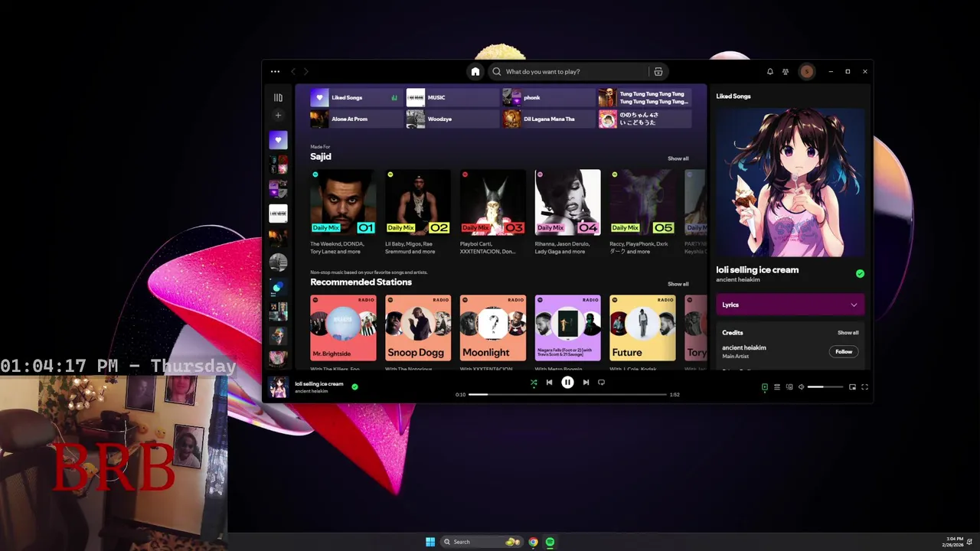
Task: Go forward with the right arrow
Action: (x=305, y=71)
